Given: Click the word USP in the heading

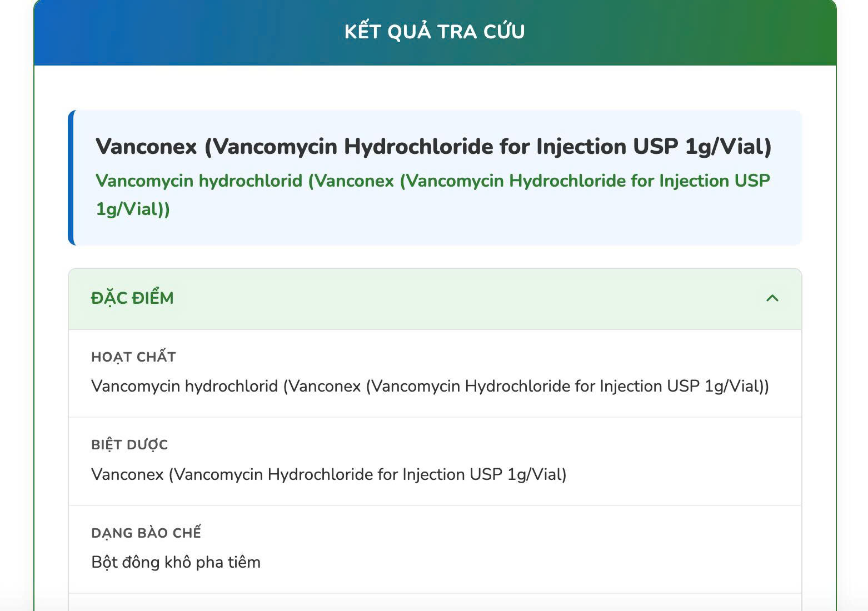Looking at the screenshot, I should 655,147.
